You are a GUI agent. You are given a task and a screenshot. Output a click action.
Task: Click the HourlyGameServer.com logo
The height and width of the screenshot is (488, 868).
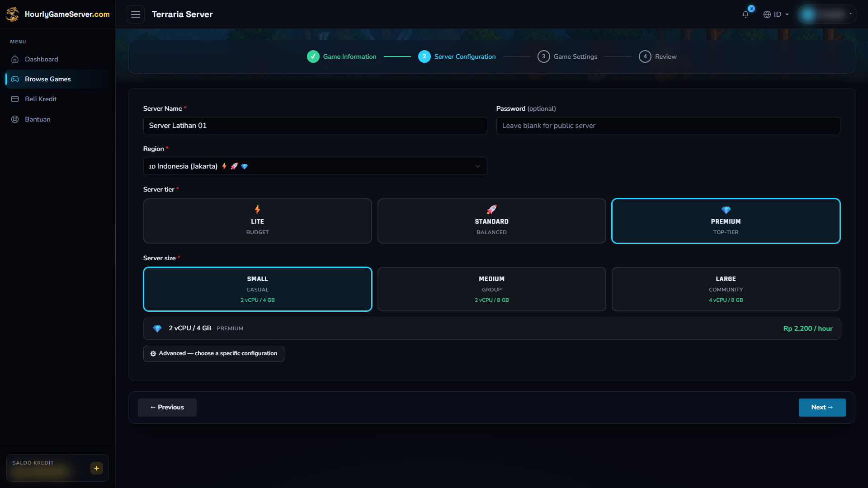point(57,14)
